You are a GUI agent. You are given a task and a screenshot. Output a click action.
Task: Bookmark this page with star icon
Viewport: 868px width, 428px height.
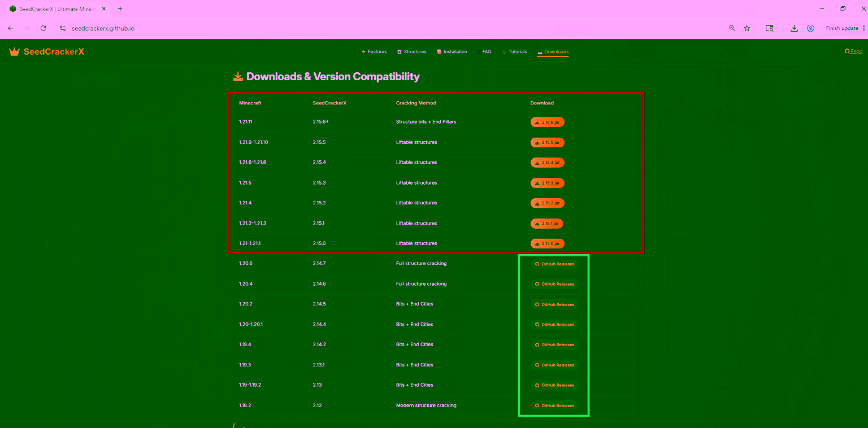[747, 28]
